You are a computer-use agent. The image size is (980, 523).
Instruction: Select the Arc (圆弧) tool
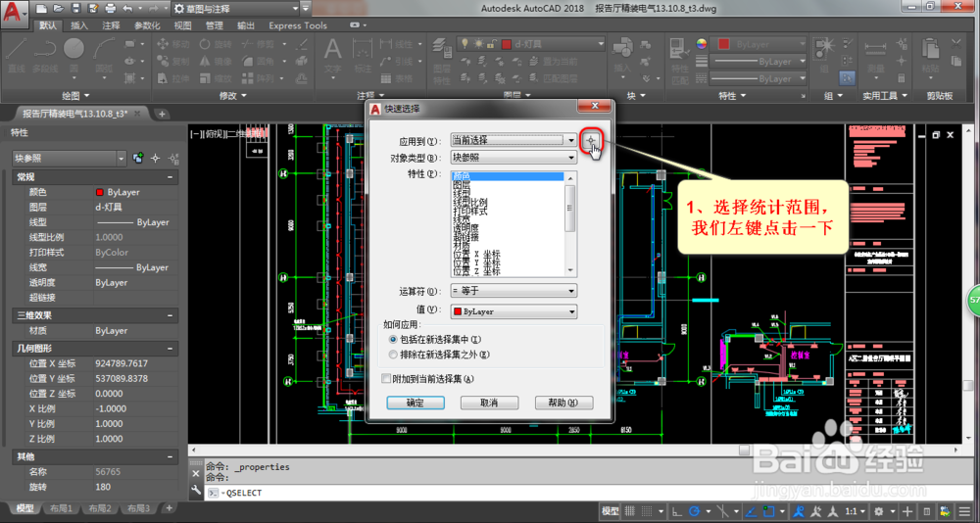[103, 56]
